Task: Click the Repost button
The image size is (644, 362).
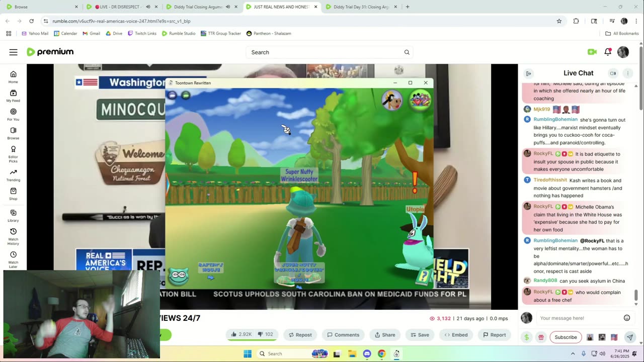Action: (x=300, y=335)
